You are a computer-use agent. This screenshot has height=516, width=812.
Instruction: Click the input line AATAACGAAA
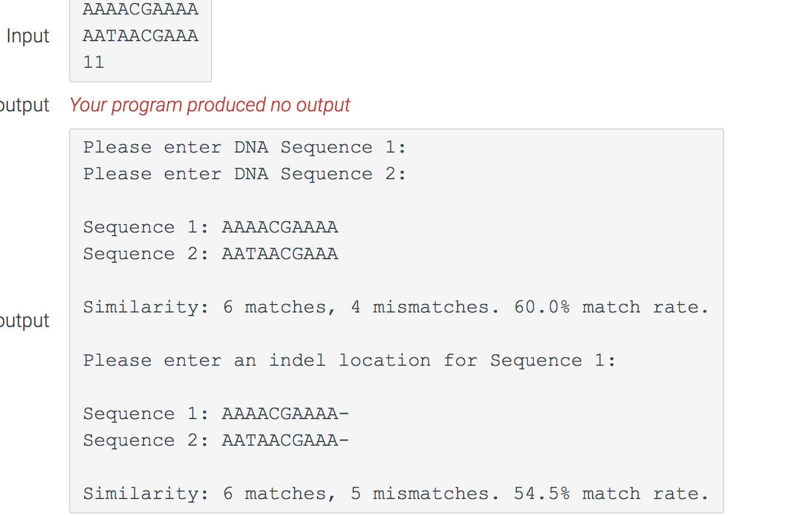[x=141, y=36]
